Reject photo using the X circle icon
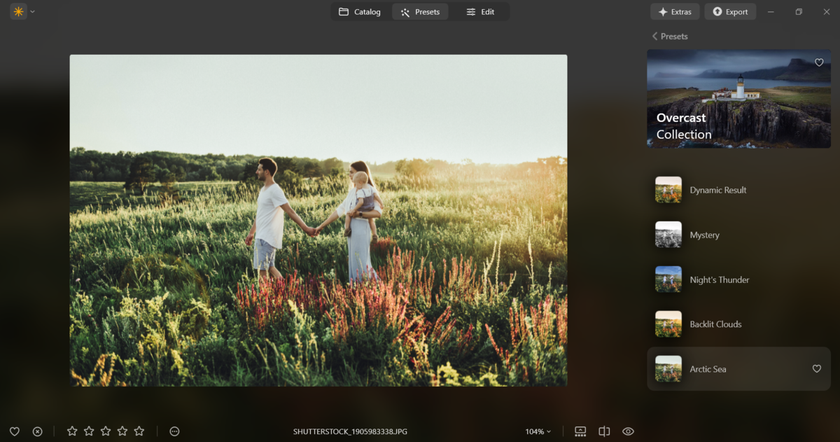Image resolution: width=840 pixels, height=442 pixels. 37,431
